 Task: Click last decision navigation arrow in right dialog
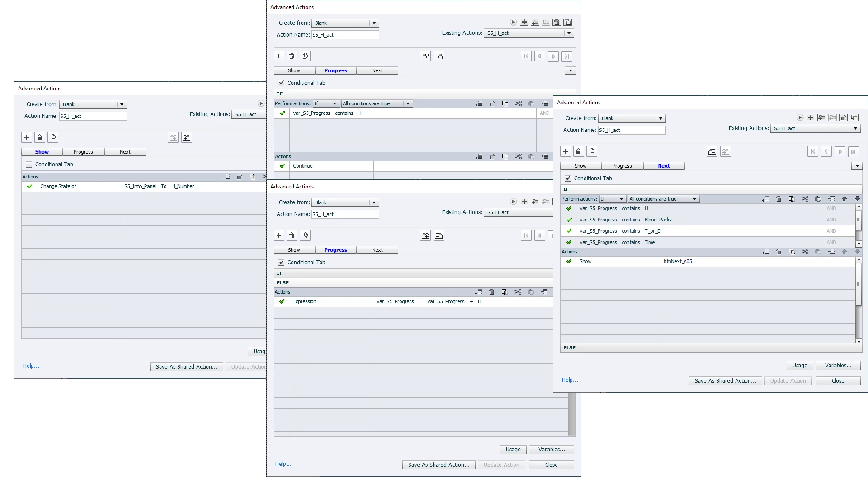pyautogui.click(x=853, y=152)
